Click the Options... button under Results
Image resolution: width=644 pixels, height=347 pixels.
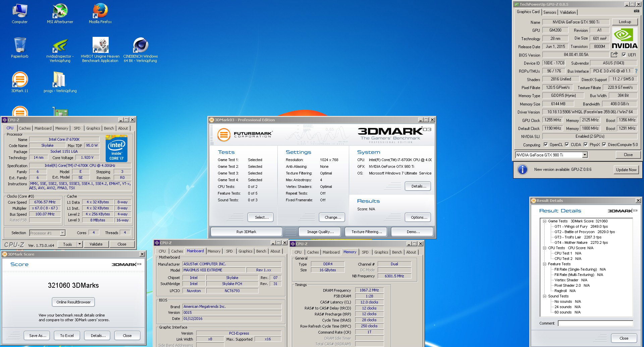click(419, 217)
